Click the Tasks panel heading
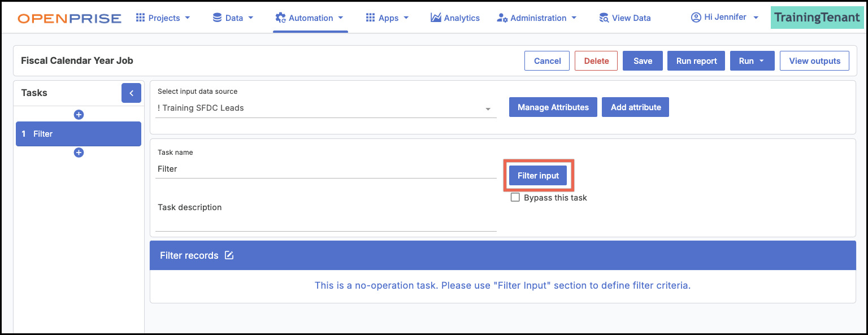 pos(34,93)
